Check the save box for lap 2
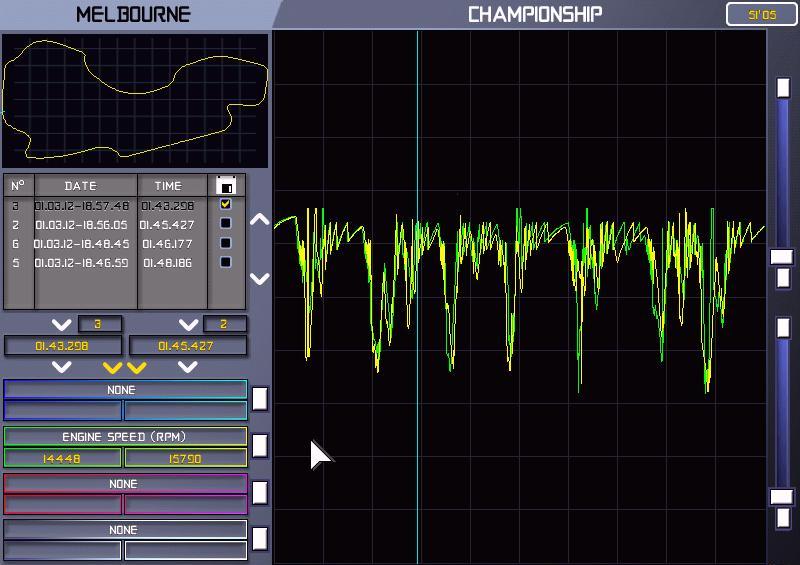Viewport: 800px width, 565px height. click(226, 224)
